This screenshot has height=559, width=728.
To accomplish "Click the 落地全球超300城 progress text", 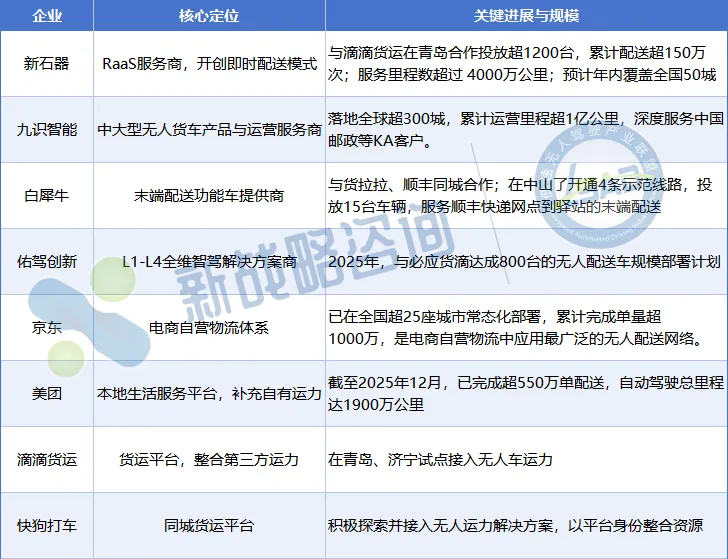I will point(526,130).
